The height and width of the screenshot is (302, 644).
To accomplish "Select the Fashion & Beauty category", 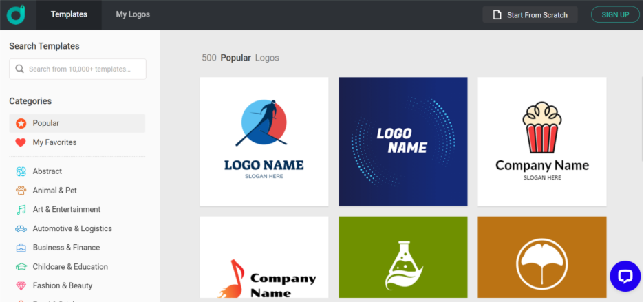I will pyautogui.click(x=77, y=285).
